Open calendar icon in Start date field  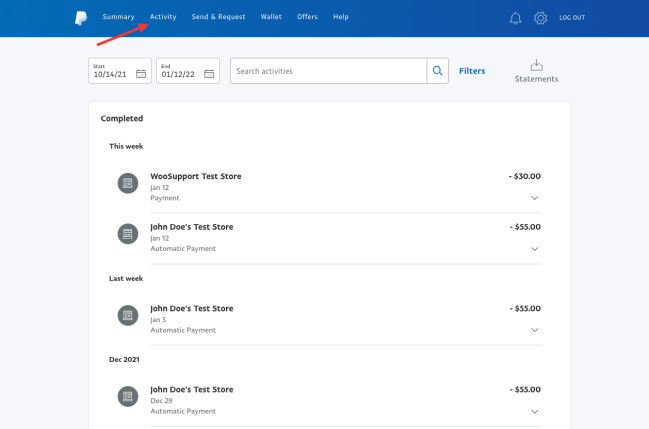(x=141, y=74)
